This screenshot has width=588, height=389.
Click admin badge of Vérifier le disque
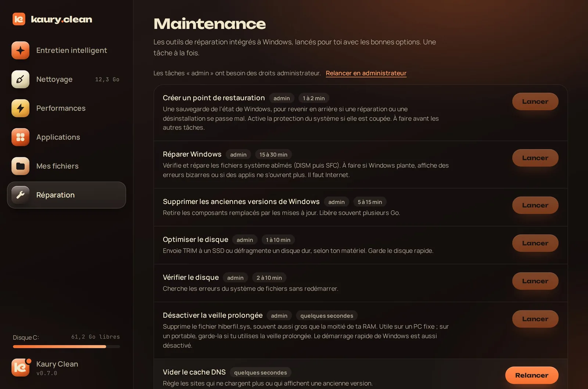point(235,278)
